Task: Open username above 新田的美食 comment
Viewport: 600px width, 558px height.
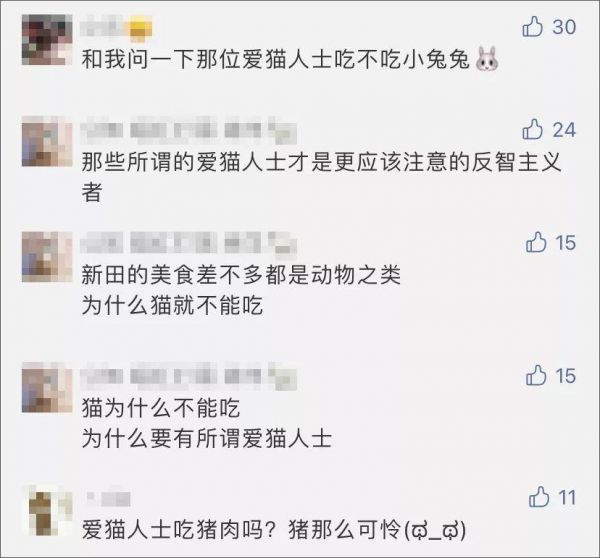Action: click(x=189, y=243)
